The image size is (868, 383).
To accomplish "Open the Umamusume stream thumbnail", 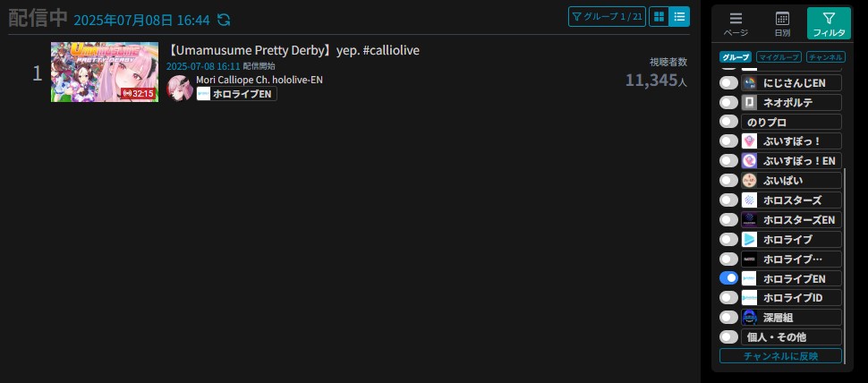I will (105, 72).
